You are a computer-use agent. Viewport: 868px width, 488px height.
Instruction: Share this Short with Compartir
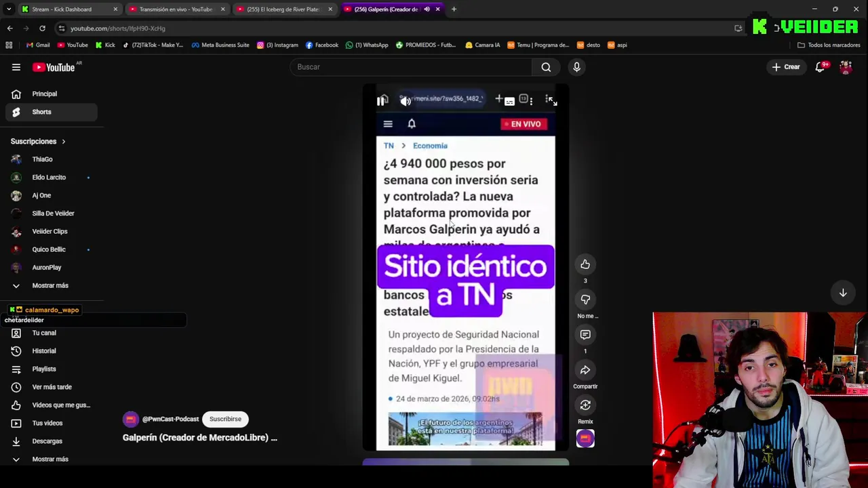[x=585, y=370]
